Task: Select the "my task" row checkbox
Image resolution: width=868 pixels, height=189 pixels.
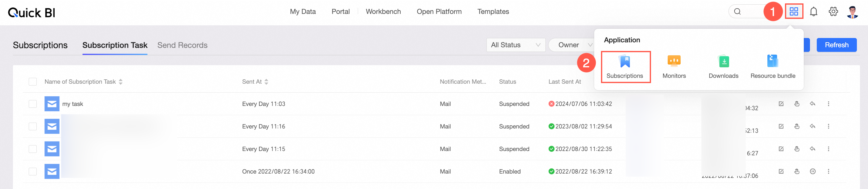Action: [x=33, y=104]
